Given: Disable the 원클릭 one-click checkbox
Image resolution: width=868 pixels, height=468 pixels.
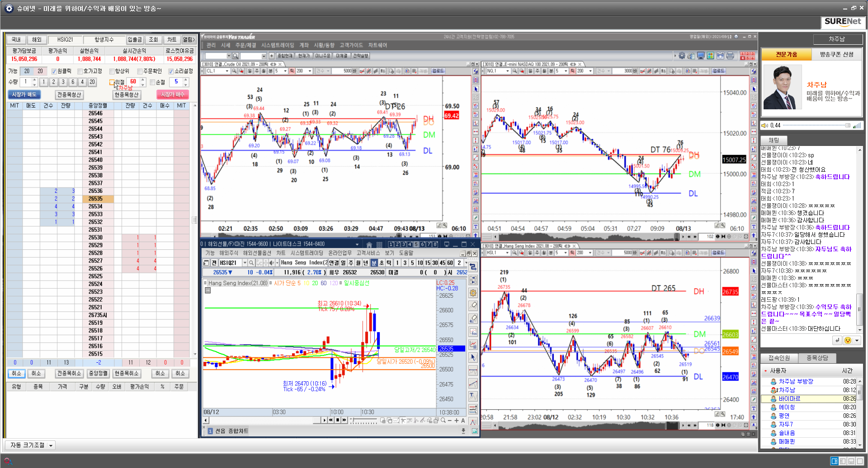Looking at the screenshot, I should point(54,71).
